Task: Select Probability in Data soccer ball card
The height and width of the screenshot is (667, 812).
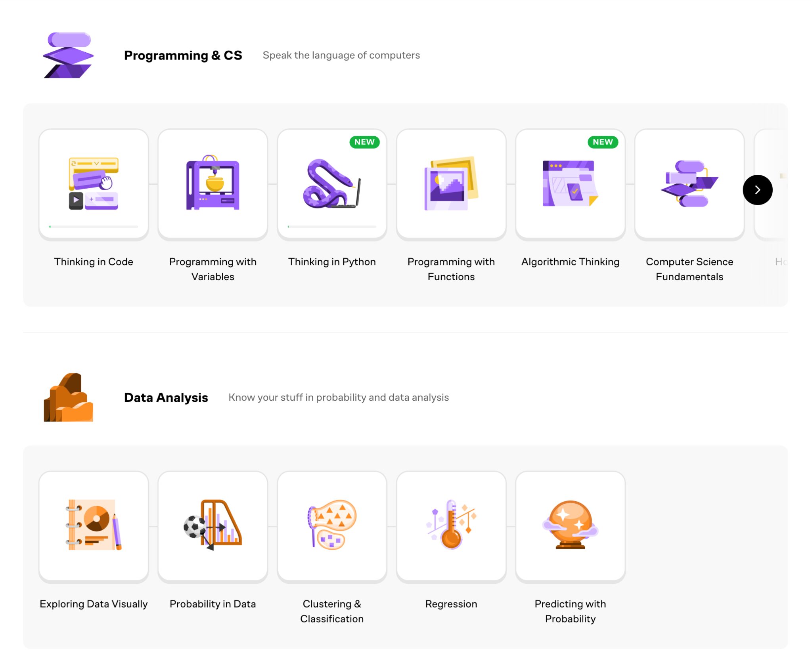Action: point(213,526)
